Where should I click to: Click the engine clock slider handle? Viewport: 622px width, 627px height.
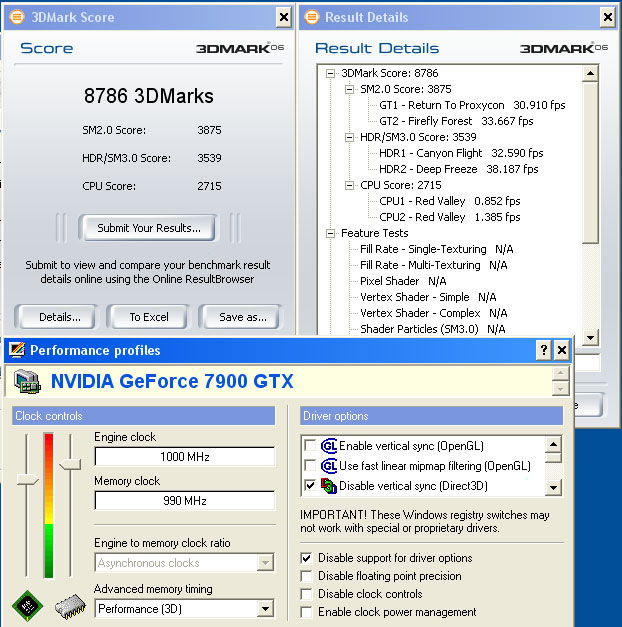click(x=28, y=482)
